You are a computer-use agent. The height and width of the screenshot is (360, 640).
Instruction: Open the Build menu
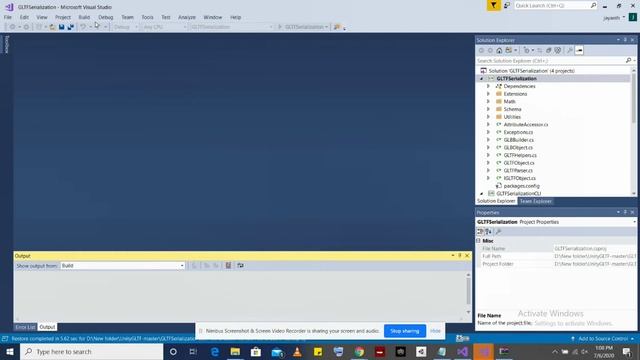[84, 17]
